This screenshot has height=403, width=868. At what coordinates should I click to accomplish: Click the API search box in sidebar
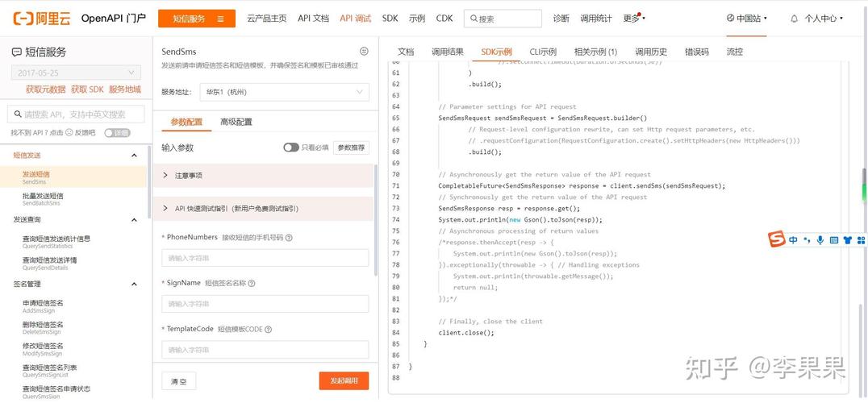pyautogui.click(x=76, y=114)
